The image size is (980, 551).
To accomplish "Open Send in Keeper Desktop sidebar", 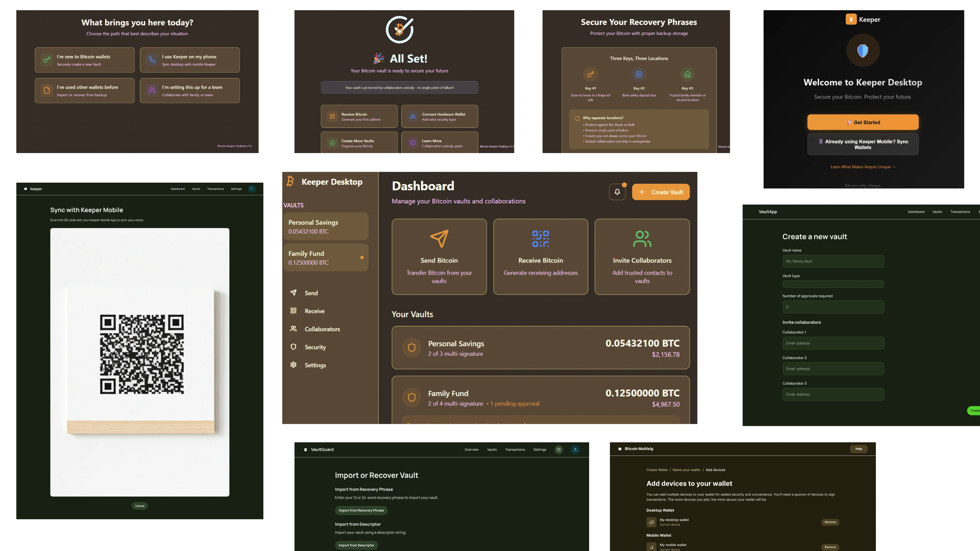I will tap(311, 293).
